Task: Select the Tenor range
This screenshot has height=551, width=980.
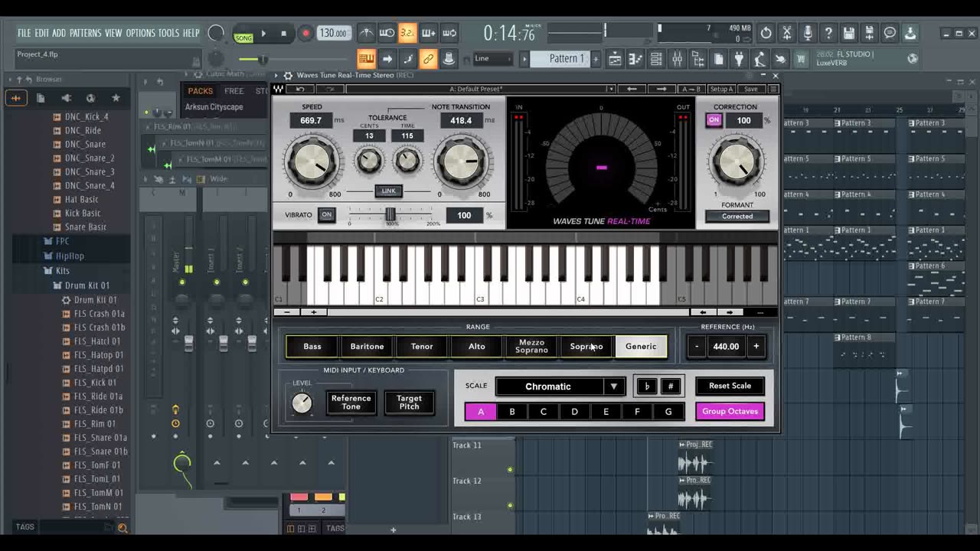Action: (x=422, y=347)
